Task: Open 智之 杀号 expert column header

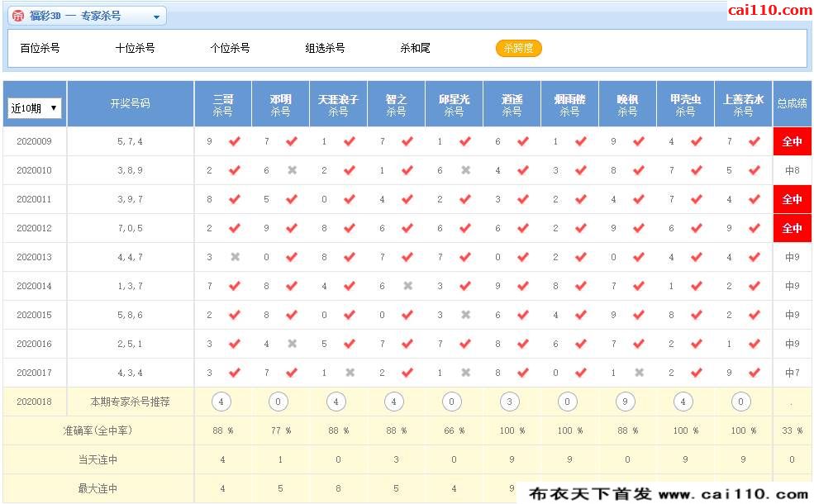Action: pyautogui.click(x=396, y=105)
